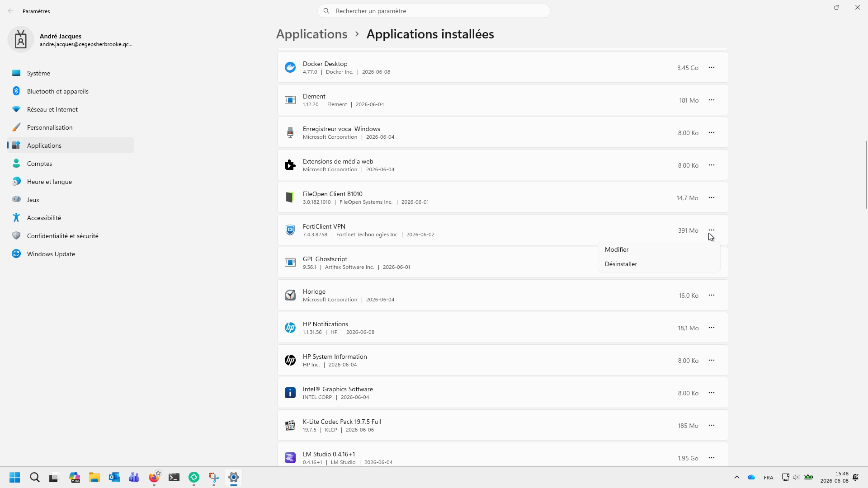Click the FileOpen Client B1010 icon
868x488 pixels.
coord(290,197)
